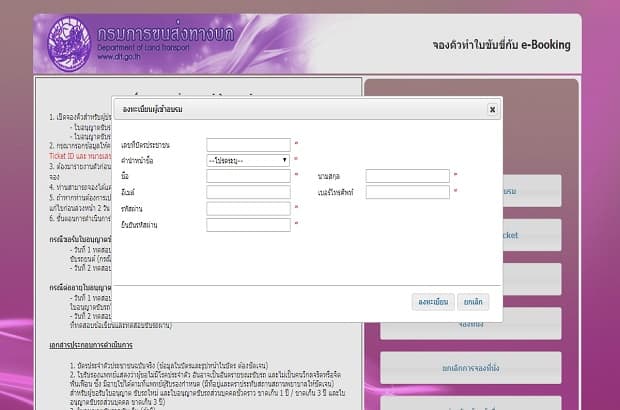The image size is (620, 410).
Task: Click ยกเลิกการจองที่นั่ง on background page
Action: pyautogui.click(x=471, y=368)
